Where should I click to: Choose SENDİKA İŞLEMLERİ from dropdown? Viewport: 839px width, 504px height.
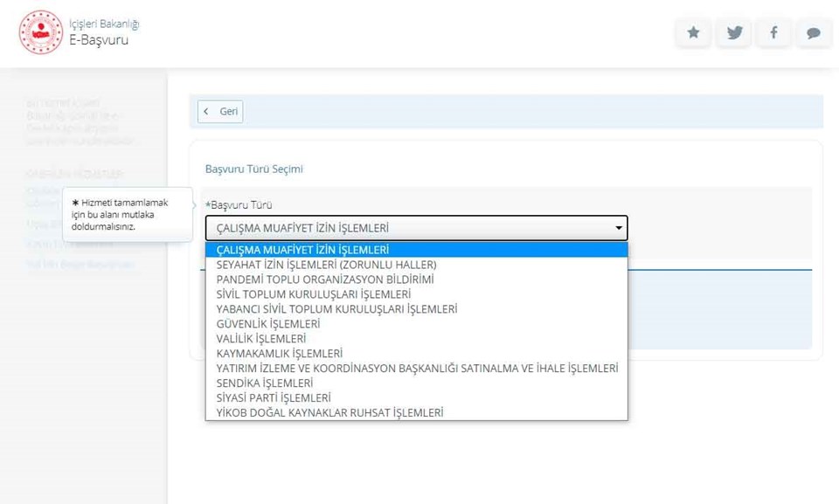point(264,383)
